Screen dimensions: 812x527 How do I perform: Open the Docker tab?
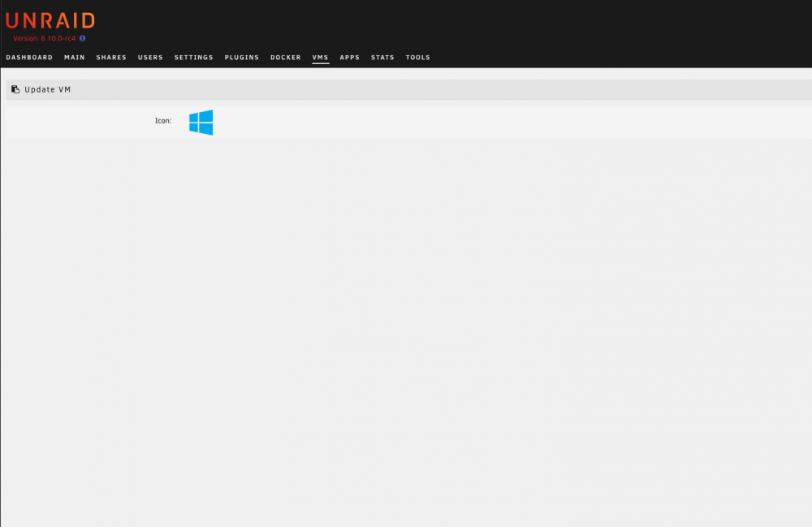(x=285, y=58)
